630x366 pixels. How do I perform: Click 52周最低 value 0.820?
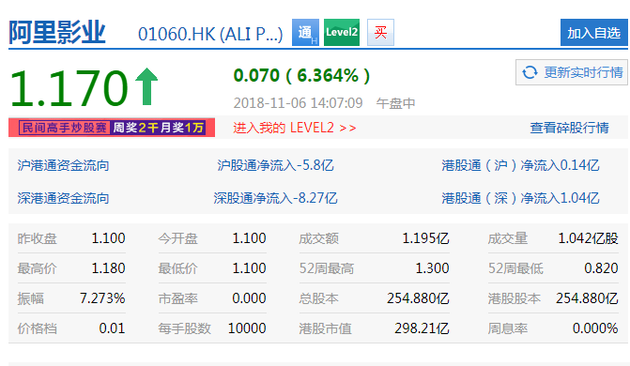pos(601,268)
